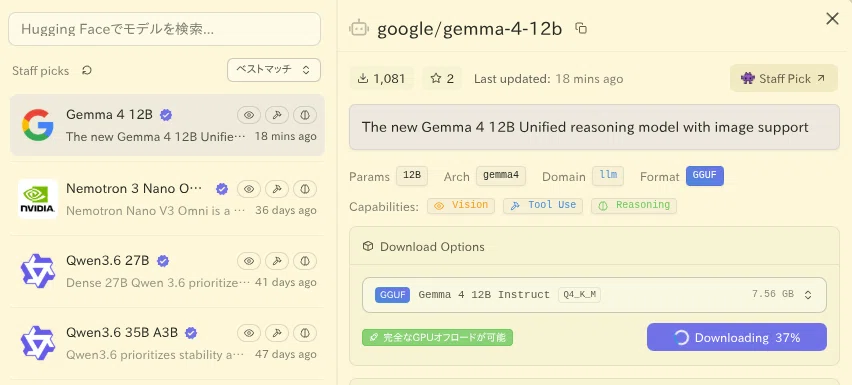
Task: Select the Nemotron 3 Nano model row
Action: (167, 199)
